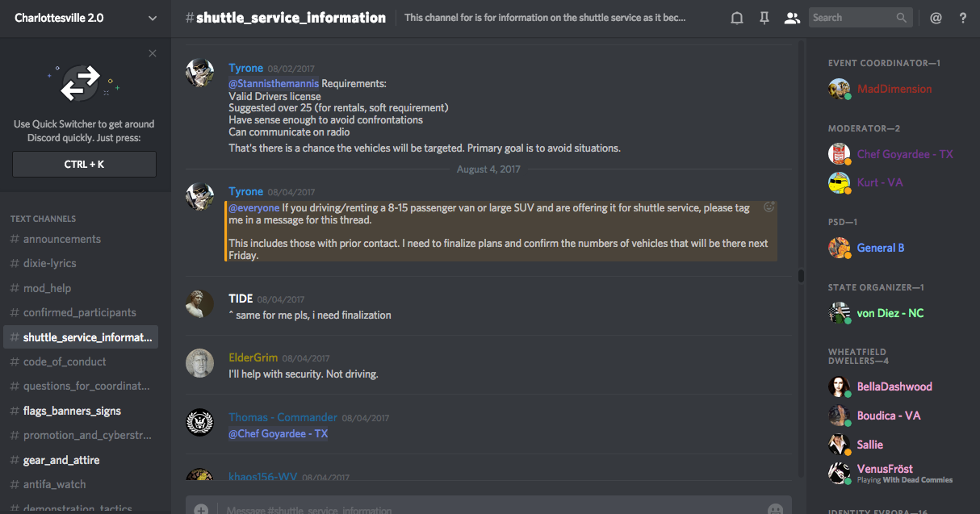Click the Search input field
The image size is (980, 514).
852,18
